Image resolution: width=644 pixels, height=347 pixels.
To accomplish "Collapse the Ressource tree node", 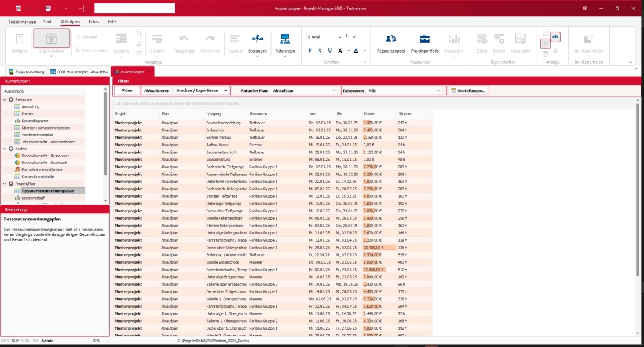I will point(5,99).
